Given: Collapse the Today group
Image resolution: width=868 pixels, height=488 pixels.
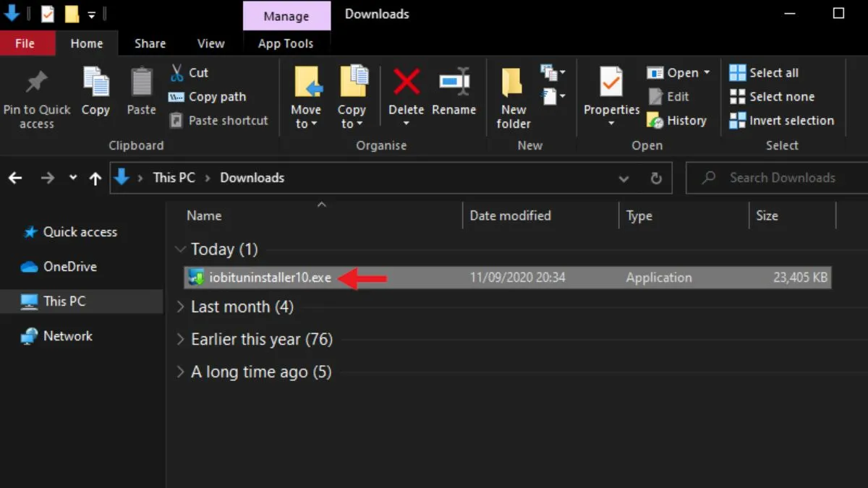Looking at the screenshot, I should [x=180, y=249].
